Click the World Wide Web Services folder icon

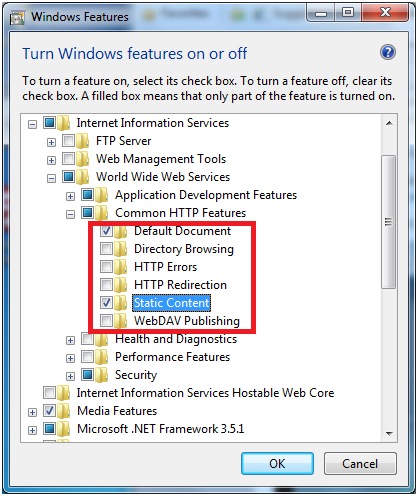pos(82,177)
